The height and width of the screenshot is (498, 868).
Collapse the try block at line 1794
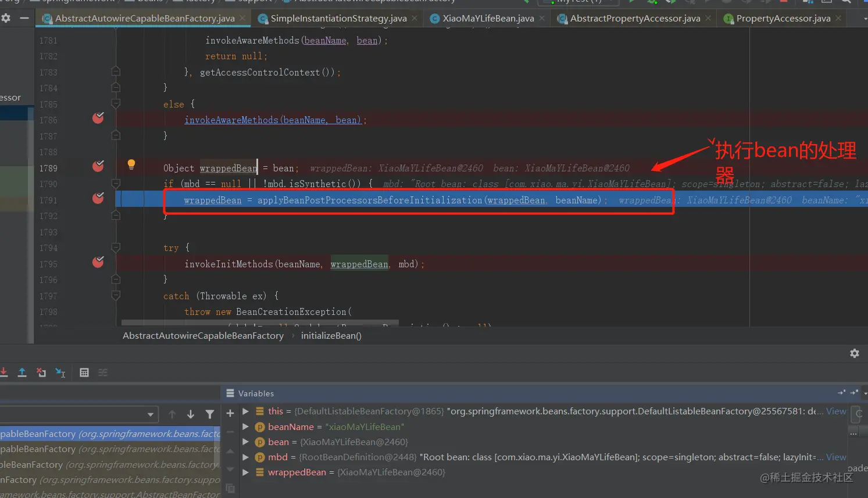[x=116, y=248]
